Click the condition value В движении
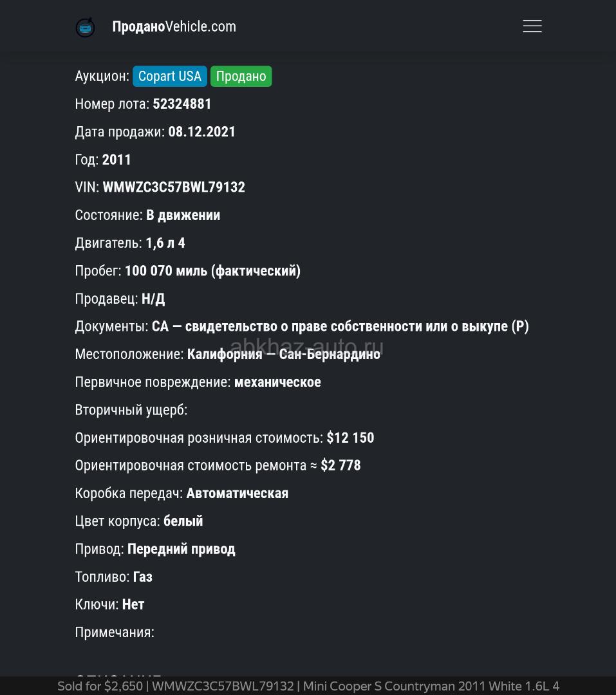 pos(183,215)
